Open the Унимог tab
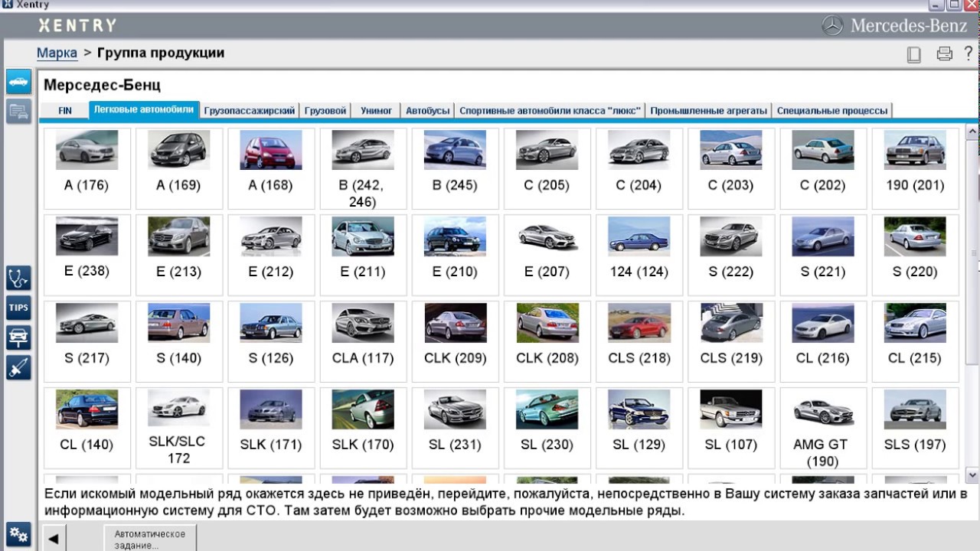 click(x=377, y=110)
